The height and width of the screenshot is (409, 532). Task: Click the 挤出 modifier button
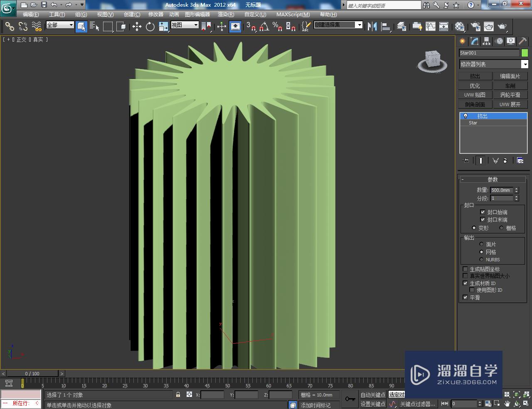(x=475, y=76)
